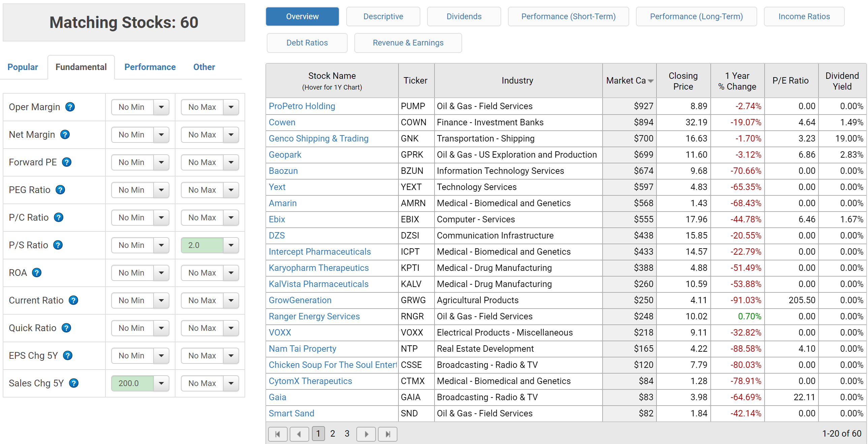The width and height of the screenshot is (868, 444).
Task: Sort by P/E Ratio column header
Action: coord(791,81)
